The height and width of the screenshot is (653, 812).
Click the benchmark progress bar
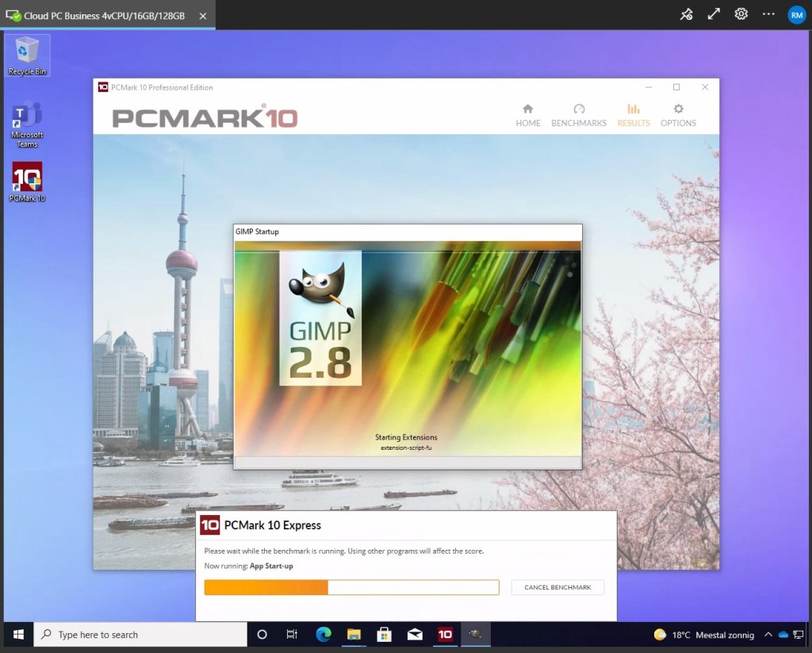pyautogui.click(x=351, y=587)
